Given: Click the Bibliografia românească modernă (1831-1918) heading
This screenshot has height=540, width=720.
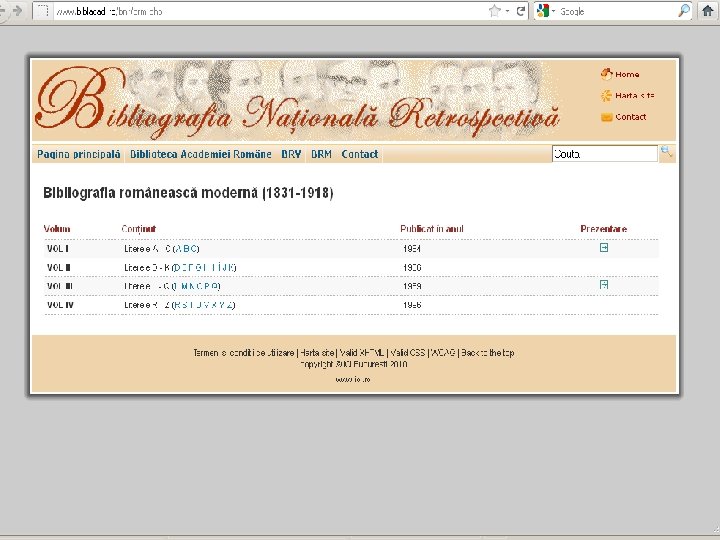Looking at the screenshot, I should (188, 193).
